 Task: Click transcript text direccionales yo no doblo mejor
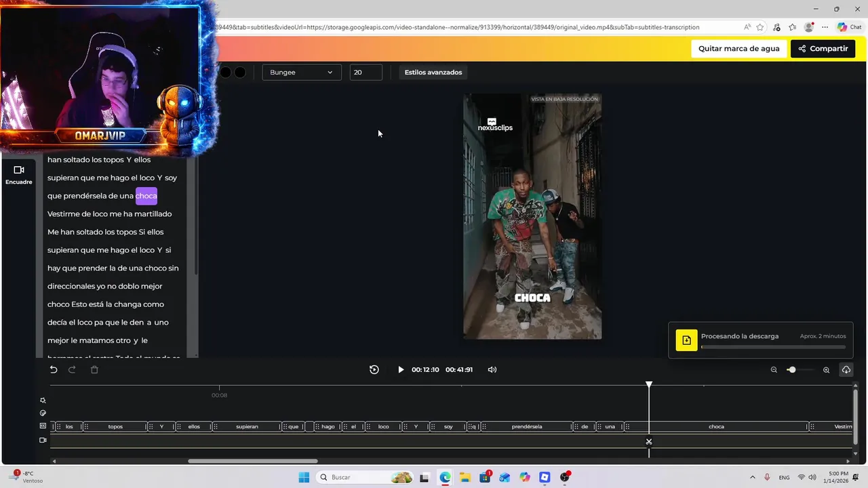coord(104,286)
